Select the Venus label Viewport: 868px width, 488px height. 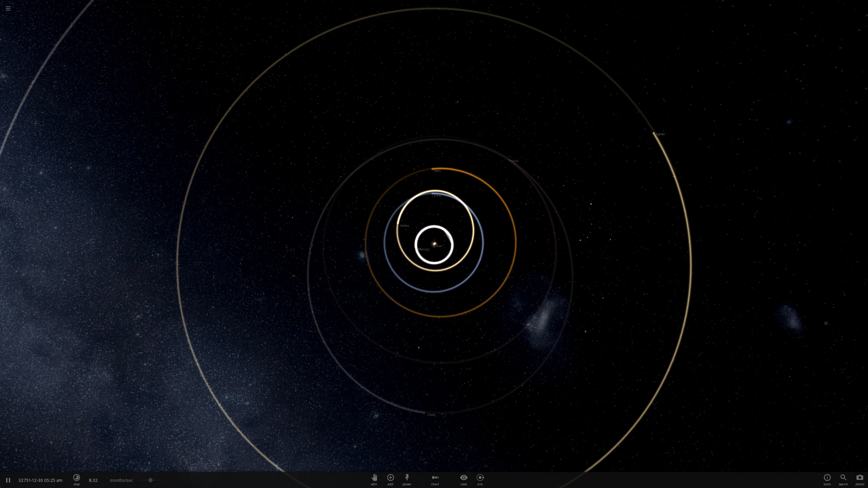coord(405,226)
